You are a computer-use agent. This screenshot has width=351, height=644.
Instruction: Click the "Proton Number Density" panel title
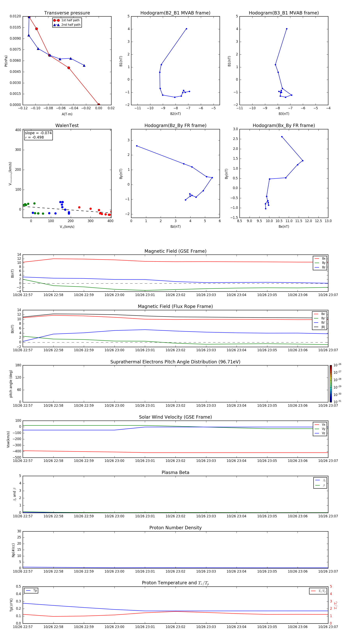[175, 528]
